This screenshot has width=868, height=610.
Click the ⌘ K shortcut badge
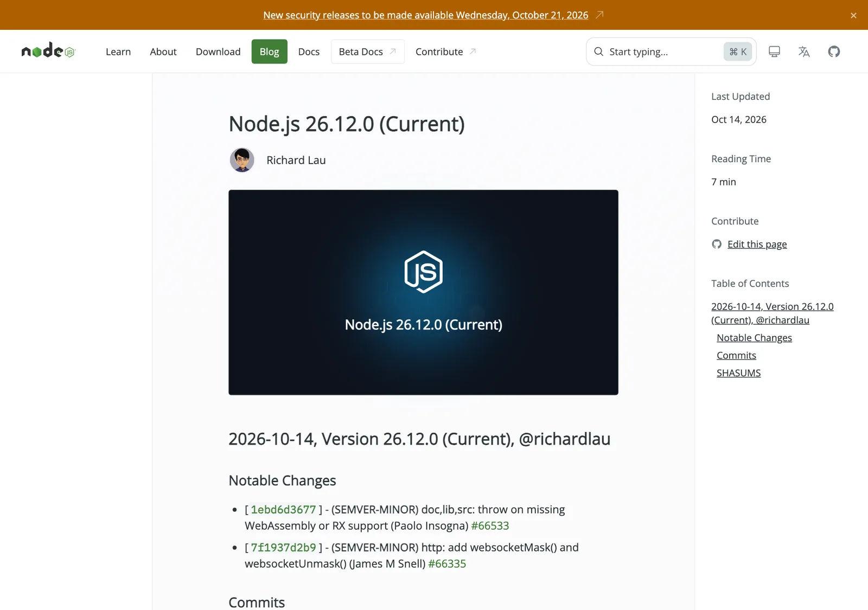pos(738,52)
